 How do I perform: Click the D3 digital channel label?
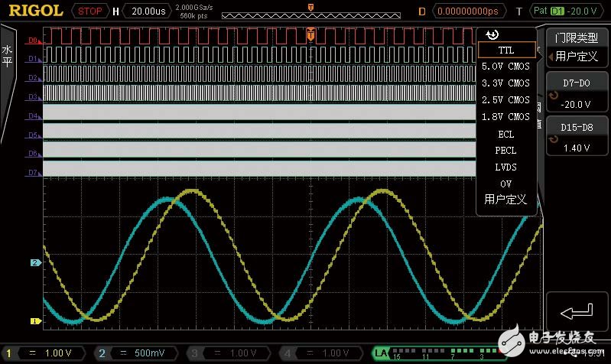33,97
